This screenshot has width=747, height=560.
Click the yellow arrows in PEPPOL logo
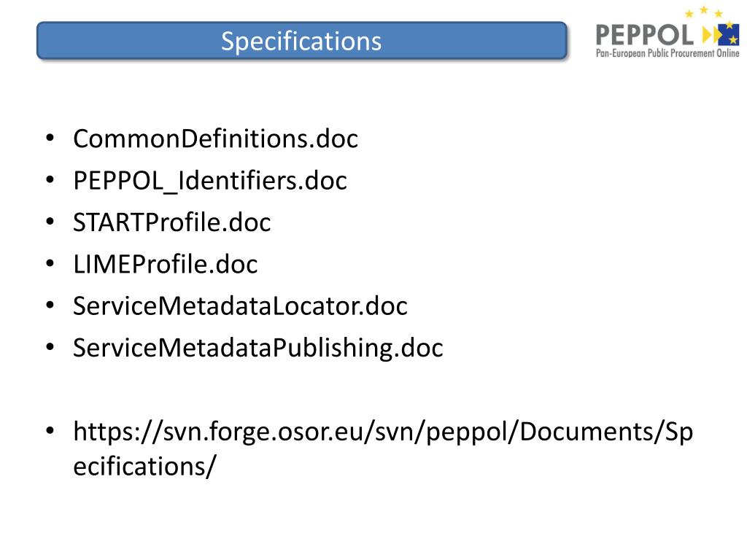(711, 35)
